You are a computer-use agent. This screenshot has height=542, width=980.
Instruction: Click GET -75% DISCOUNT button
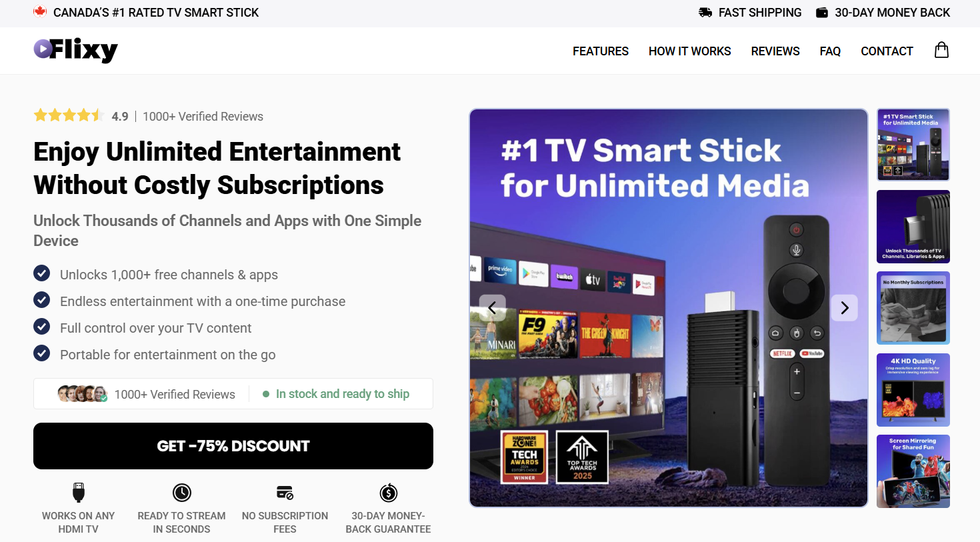233,446
